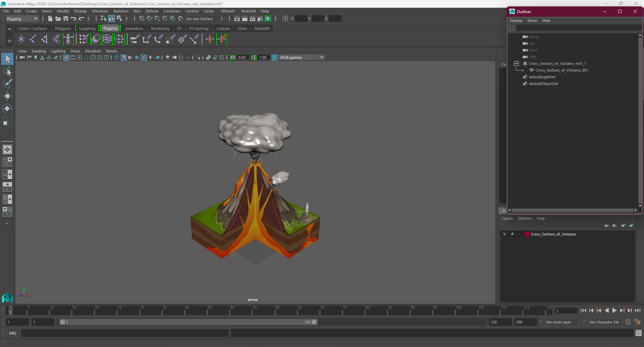The width and height of the screenshot is (644, 347).
Task: Open the Deform menu
Action: [x=152, y=11]
